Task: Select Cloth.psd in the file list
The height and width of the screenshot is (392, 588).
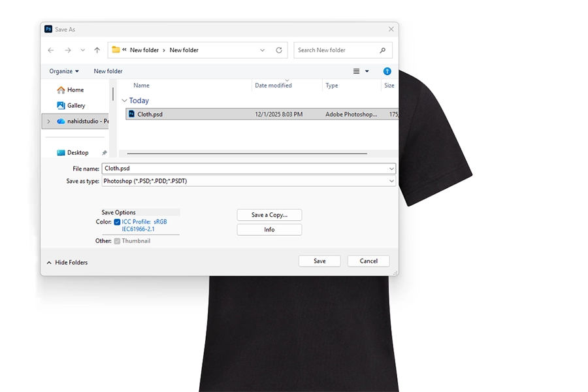Action: tap(150, 114)
